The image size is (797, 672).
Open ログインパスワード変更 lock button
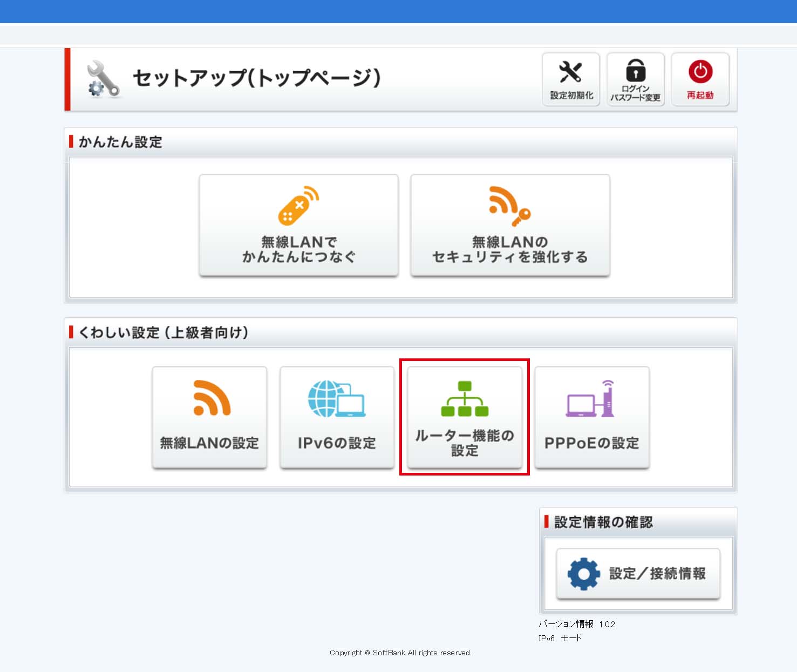(636, 79)
